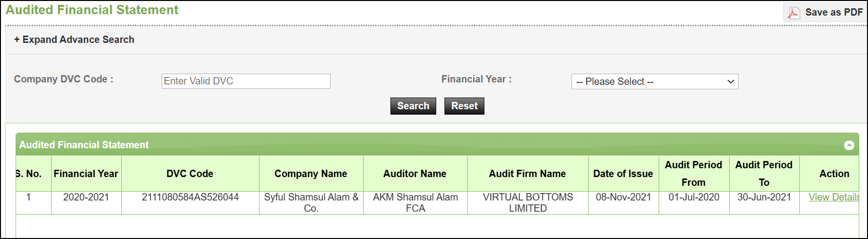Click the Company Name column header
The image size is (868, 239).
click(x=311, y=174)
